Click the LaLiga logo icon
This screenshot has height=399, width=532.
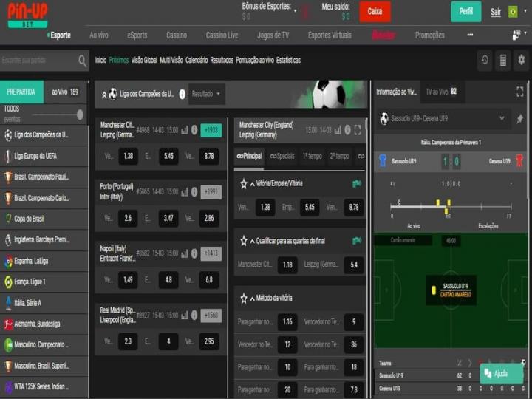click(x=8, y=262)
